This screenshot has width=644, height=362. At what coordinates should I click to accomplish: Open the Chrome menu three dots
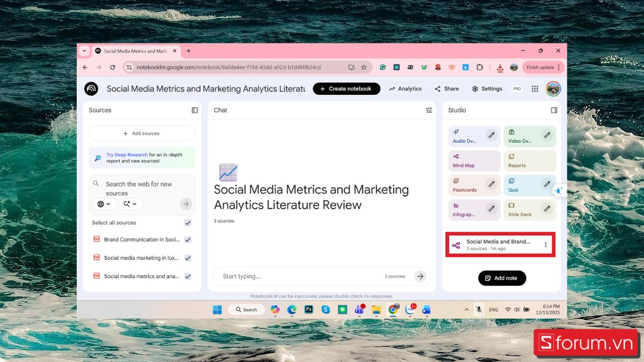tap(559, 67)
